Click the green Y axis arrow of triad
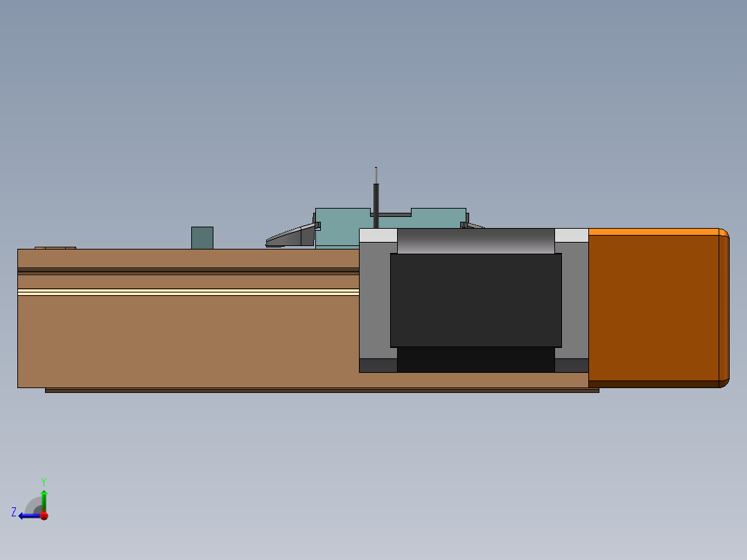 [x=44, y=500]
